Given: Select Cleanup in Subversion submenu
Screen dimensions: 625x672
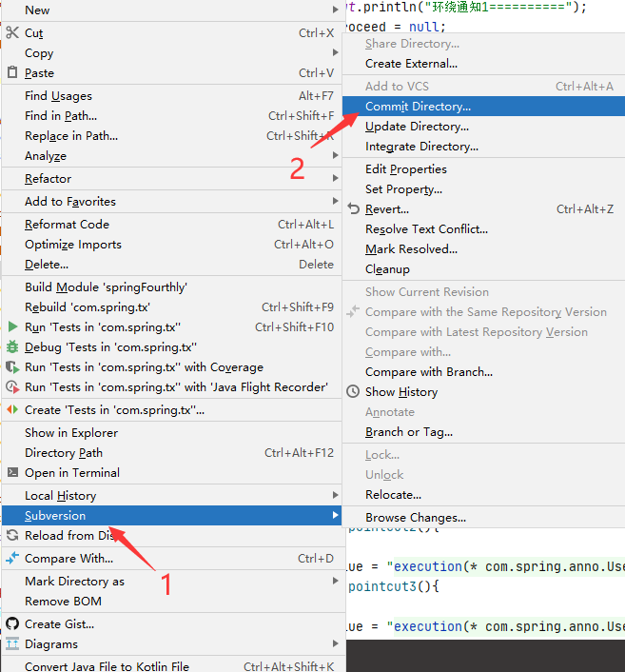Looking at the screenshot, I should coord(483,269).
